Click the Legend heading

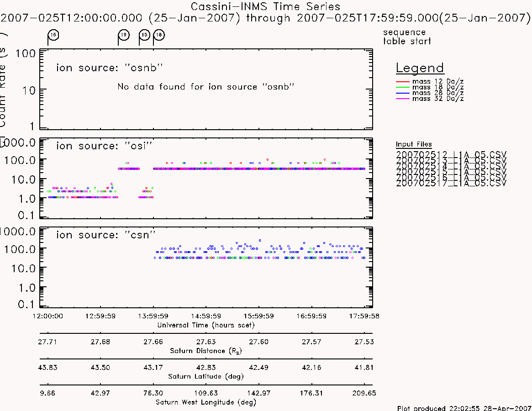point(420,68)
